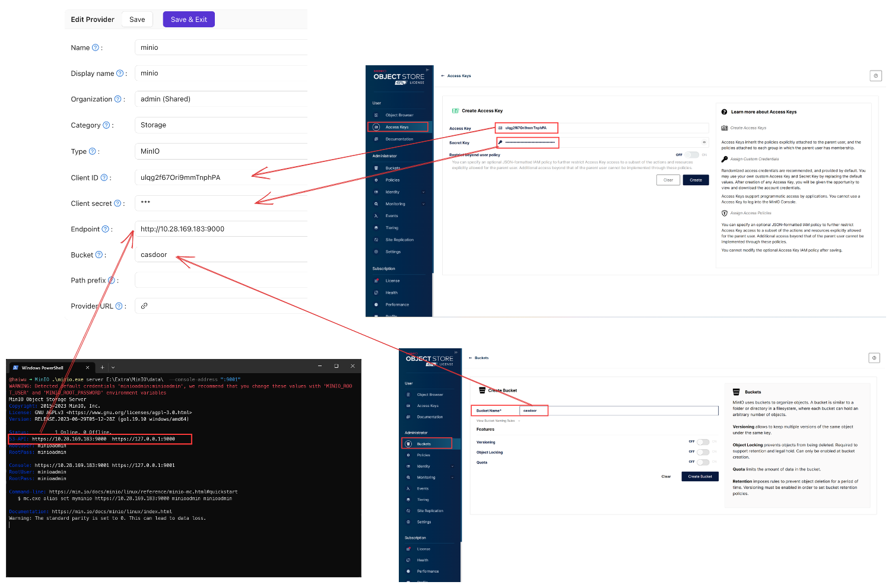Click Create to generate the access key

(x=696, y=179)
